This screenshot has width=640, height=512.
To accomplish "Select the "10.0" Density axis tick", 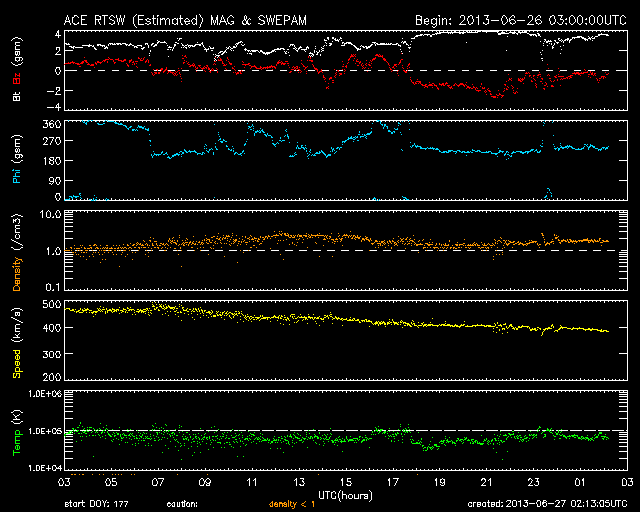I will coord(50,215).
